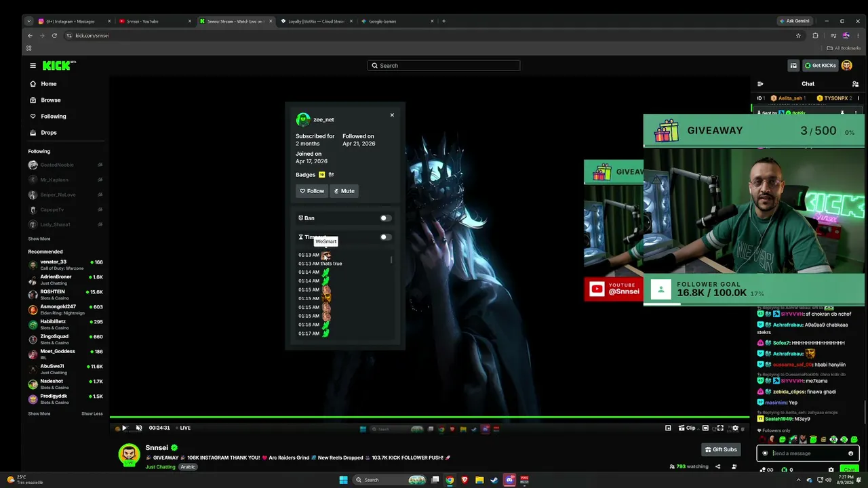Create a clip with the Clip button
The height and width of the screenshot is (488, 868).
coord(687,428)
